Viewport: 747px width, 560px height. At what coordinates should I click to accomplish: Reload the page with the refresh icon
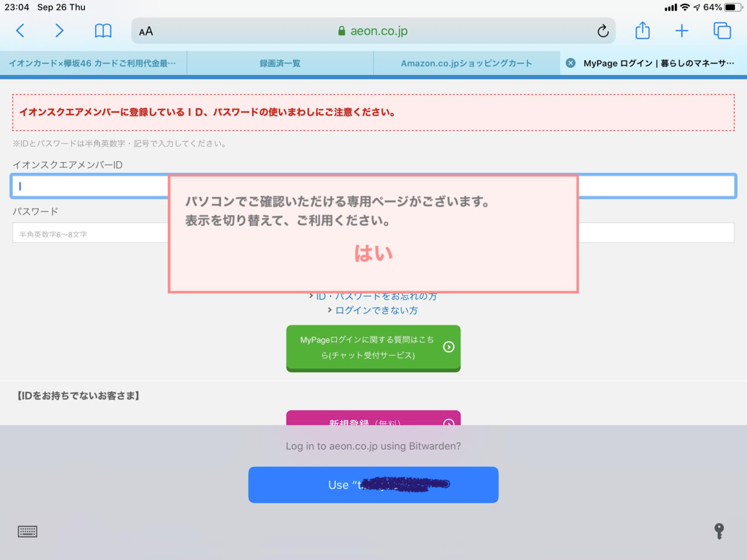pyautogui.click(x=603, y=31)
